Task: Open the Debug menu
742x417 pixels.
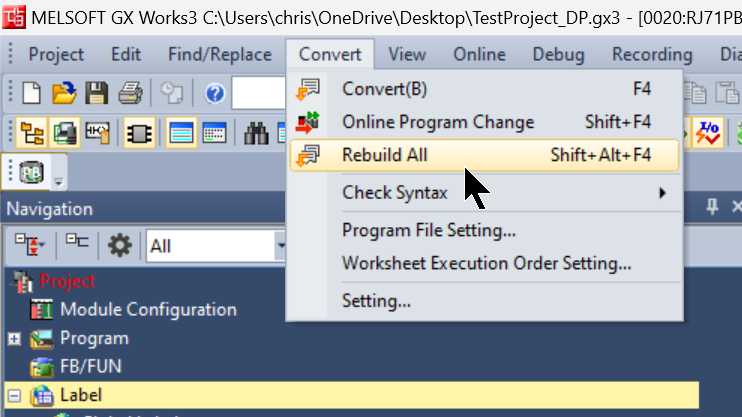Action: tap(558, 54)
